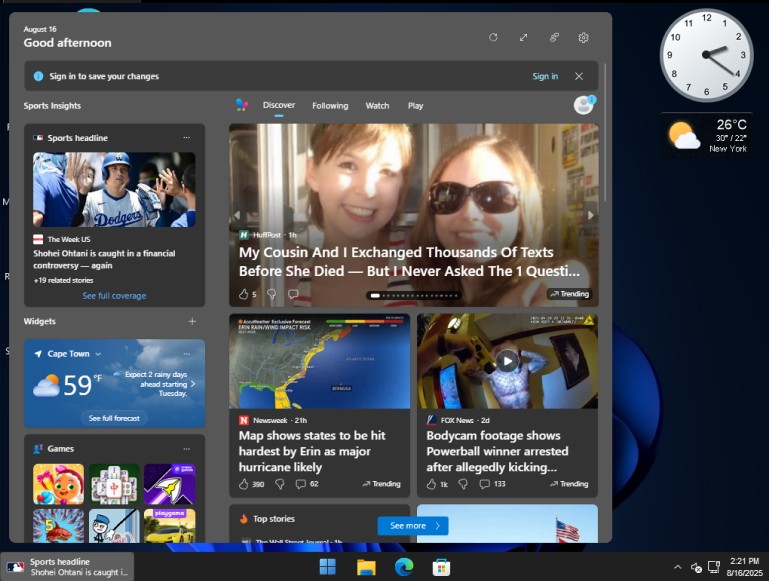Viewport: 769px width, 581px height.
Task: Open the link icon in widgets header
Action: click(x=554, y=37)
